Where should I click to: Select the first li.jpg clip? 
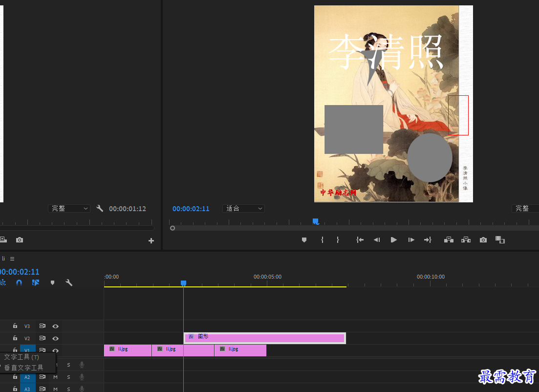point(128,350)
